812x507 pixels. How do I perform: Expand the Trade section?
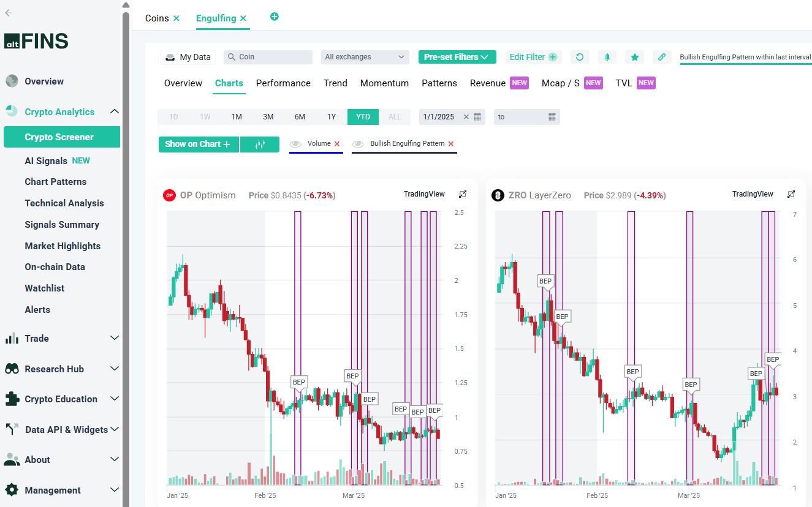click(x=114, y=338)
